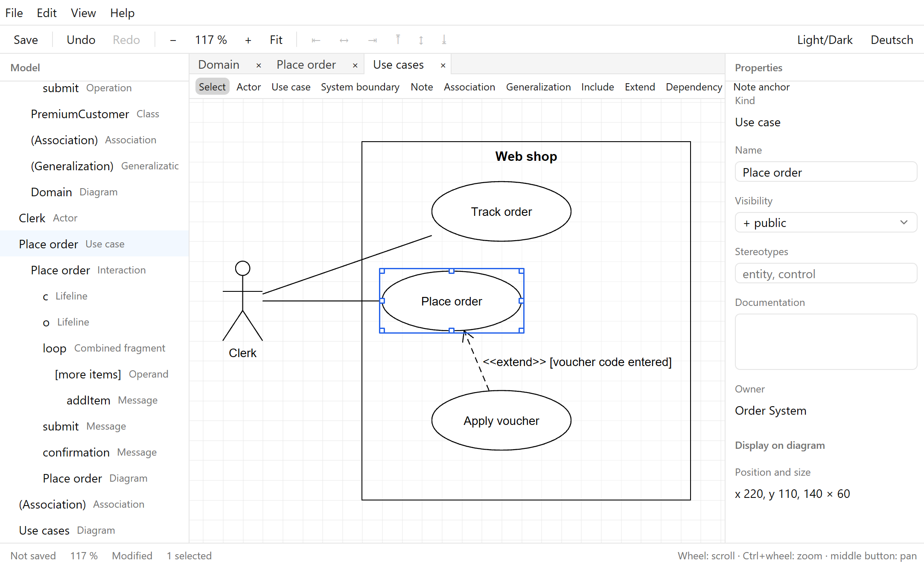This screenshot has height=567, width=924.
Task: Select the Dependency tool
Action: pos(694,87)
